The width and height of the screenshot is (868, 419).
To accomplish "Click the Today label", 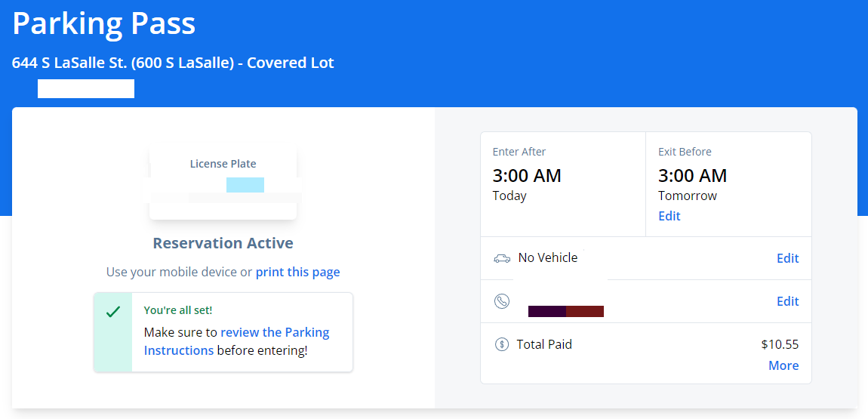I will coord(509,196).
